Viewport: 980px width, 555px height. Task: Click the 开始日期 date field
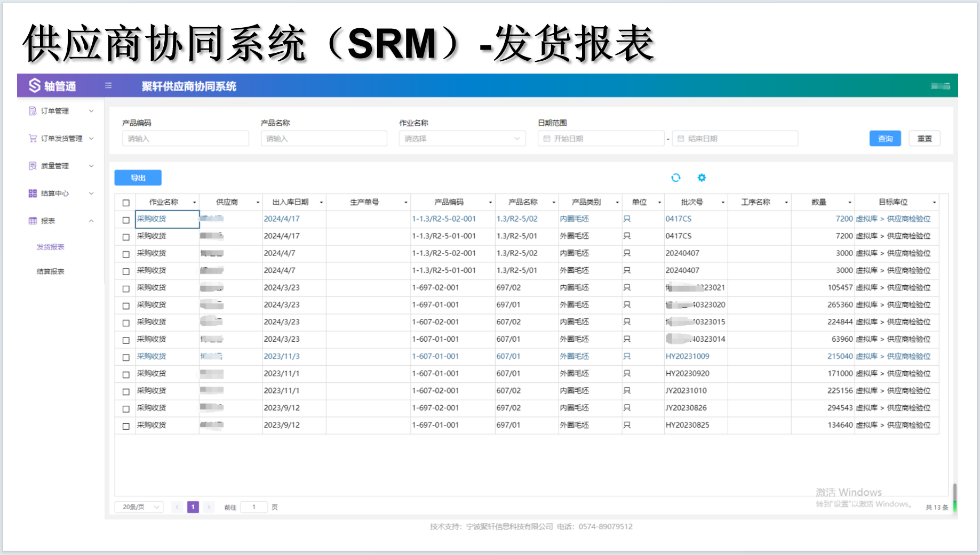[x=601, y=139]
